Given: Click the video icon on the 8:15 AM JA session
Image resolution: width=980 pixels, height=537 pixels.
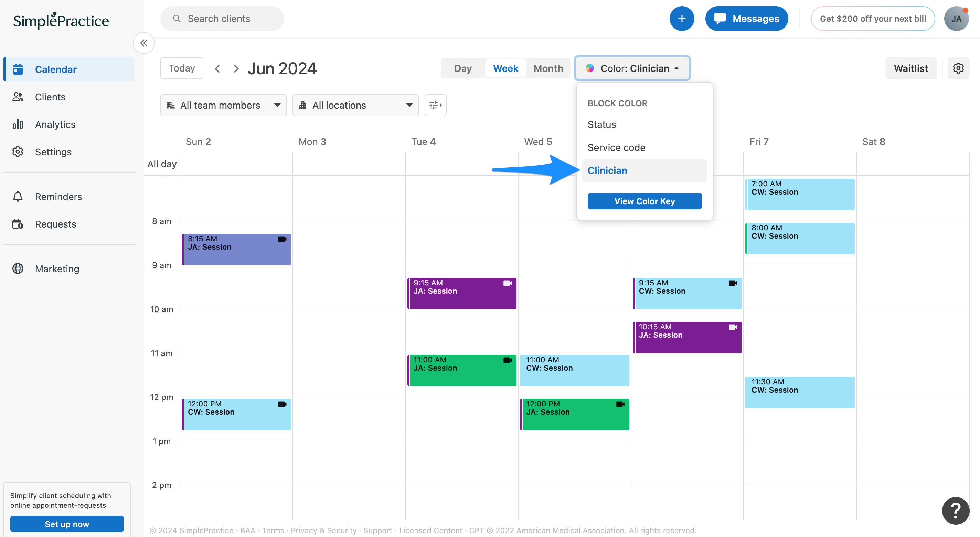Looking at the screenshot, I should pyautogui.click(x=282, y=239).
